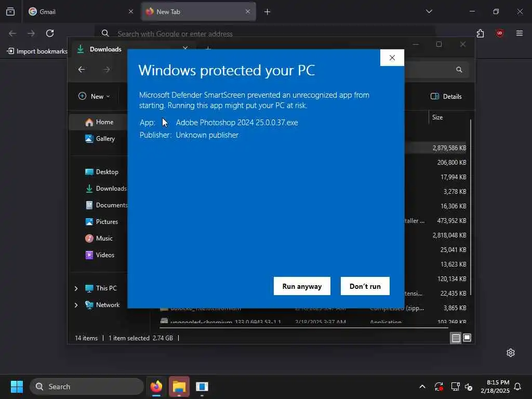Click taskbar Search box
532x399 pixels.
(87, 387)
